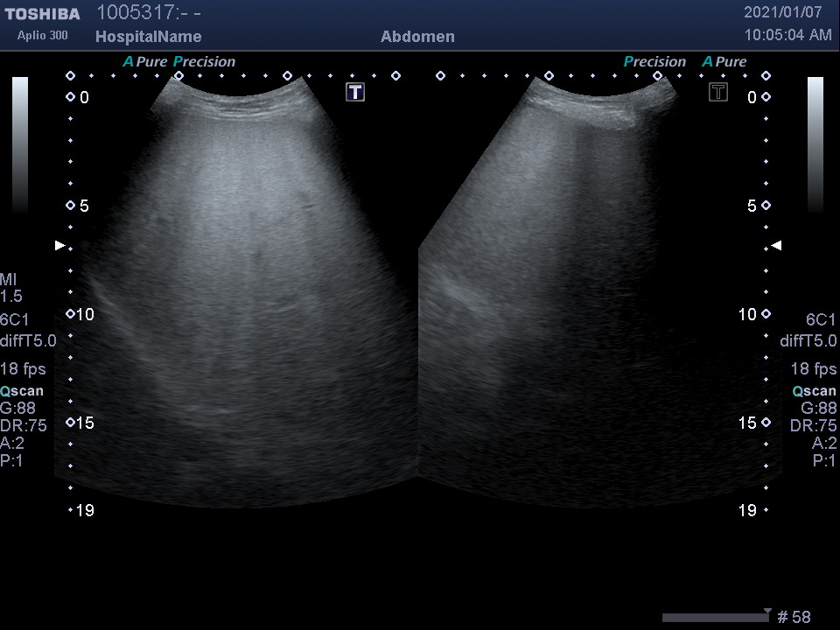The width and height of the screenshot is (840, 630).
Task: Click the # 58 frame counter
Action: (x=794, y=617)
